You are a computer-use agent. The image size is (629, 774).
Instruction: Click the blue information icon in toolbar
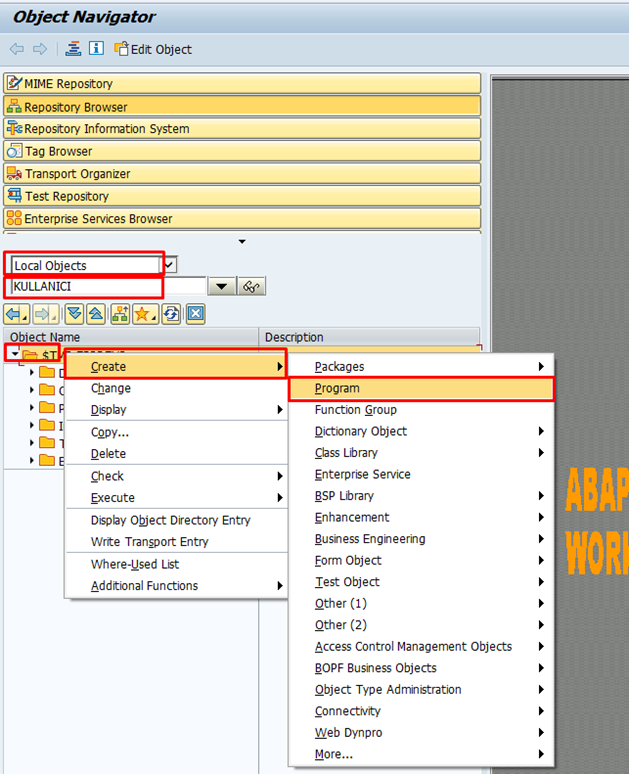[x=96, y=49]
